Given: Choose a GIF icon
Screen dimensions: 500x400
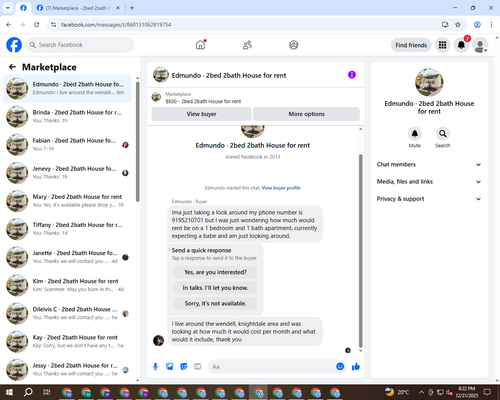Looking at the screenshot, I should tap(198, 367).
